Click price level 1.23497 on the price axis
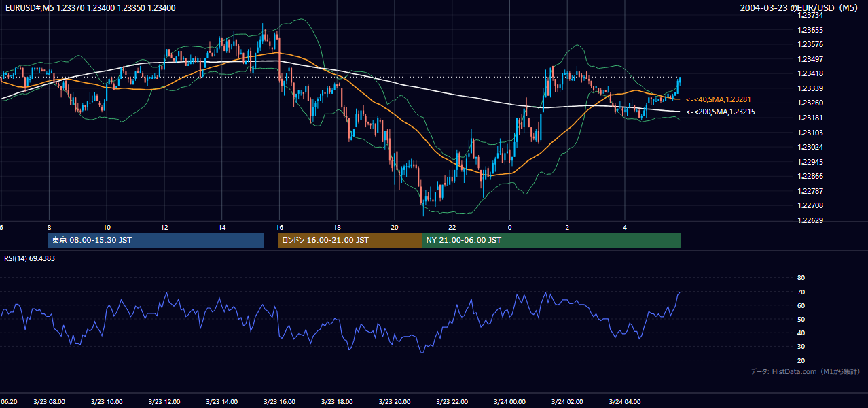This screenshot has width=868, height=408. coord(810,59)
